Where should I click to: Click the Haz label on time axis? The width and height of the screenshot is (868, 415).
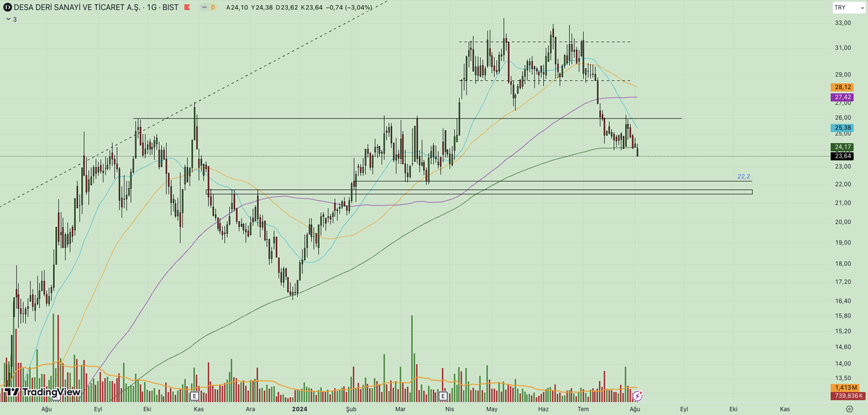pyautogui.click(x=545, y=409)
